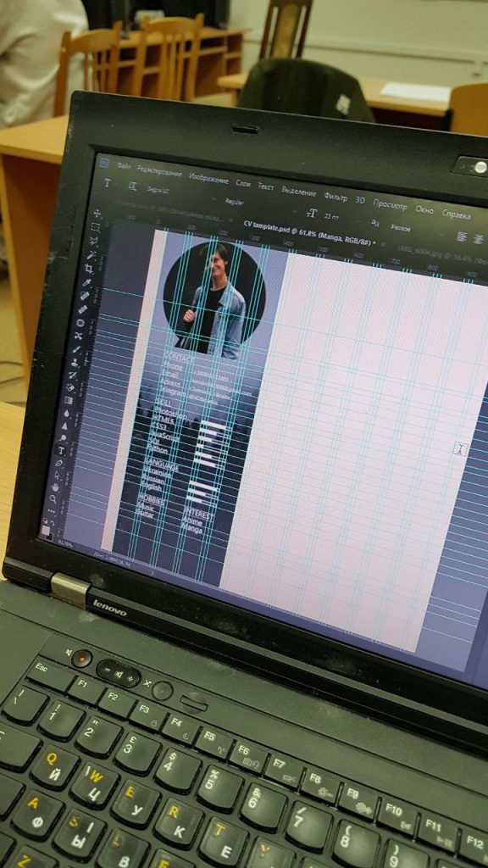This screenshot has height=868, width=488.
Task: Open Type tool preset picker in options bar
Action: click(x=108, y=183)
